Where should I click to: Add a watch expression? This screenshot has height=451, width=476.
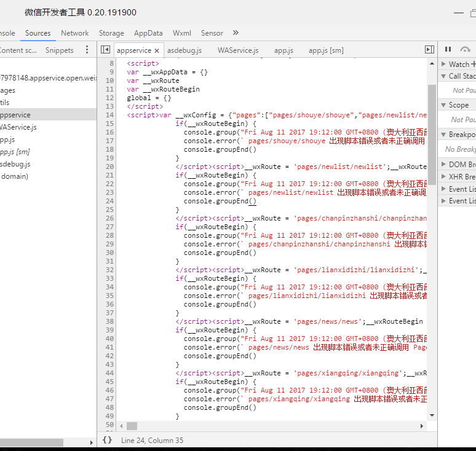tap(473, 64)
